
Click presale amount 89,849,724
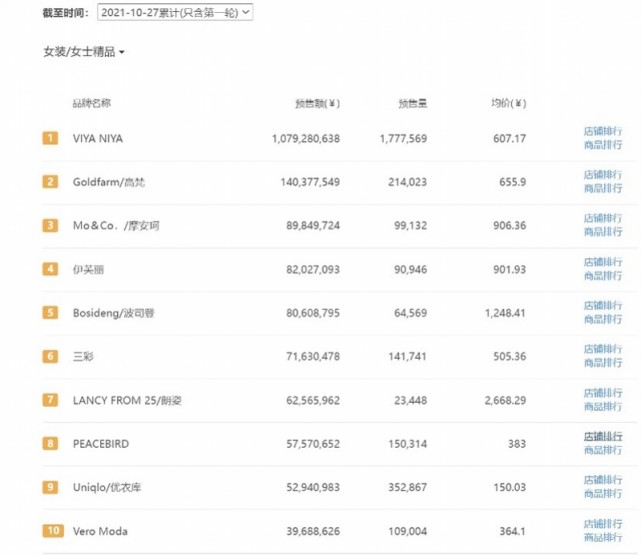click(313, 226)
